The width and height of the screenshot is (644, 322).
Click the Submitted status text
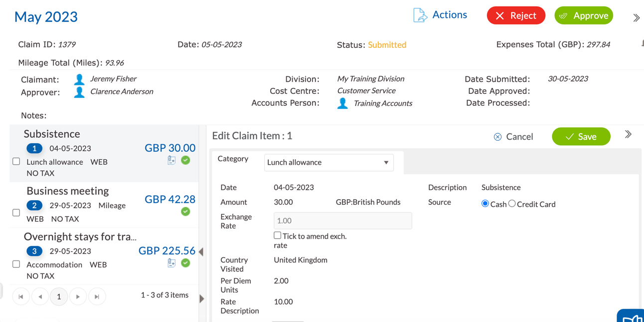(387, 45)
